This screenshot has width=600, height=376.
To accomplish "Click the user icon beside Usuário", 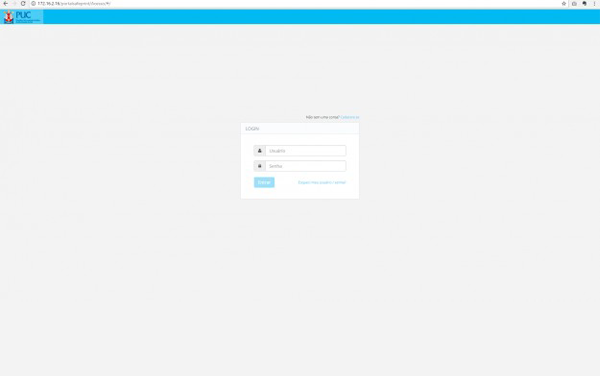I will [259, 151].
